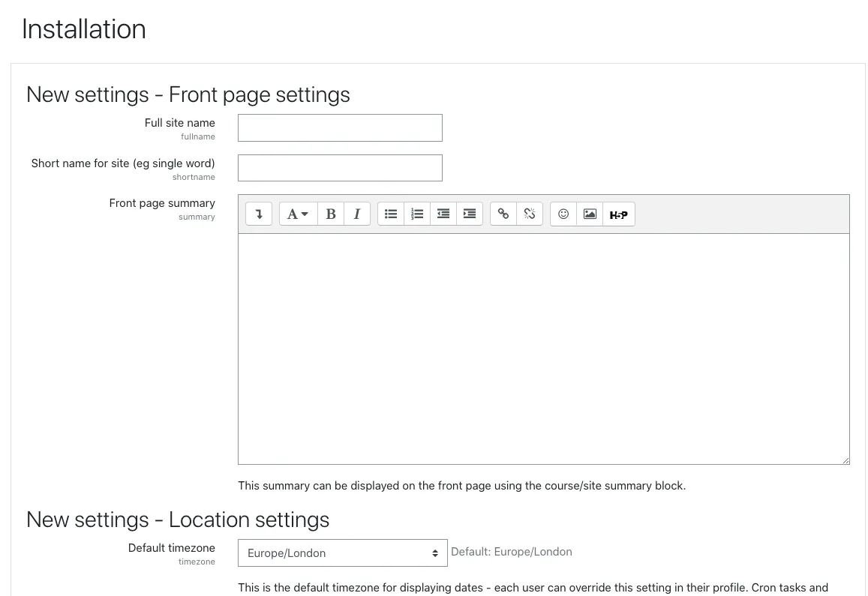Screen dimensions: 868x596
Task: Insert ordered numbered list
Action: [417, 214]
